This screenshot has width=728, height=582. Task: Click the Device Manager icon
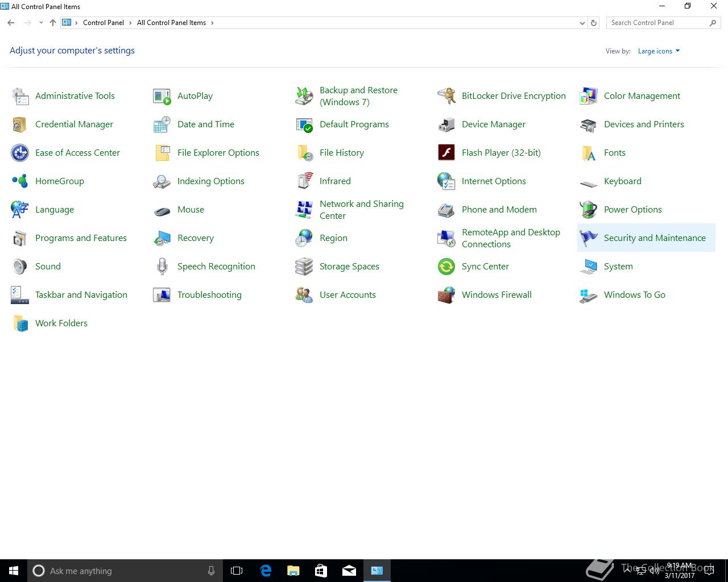446,124
